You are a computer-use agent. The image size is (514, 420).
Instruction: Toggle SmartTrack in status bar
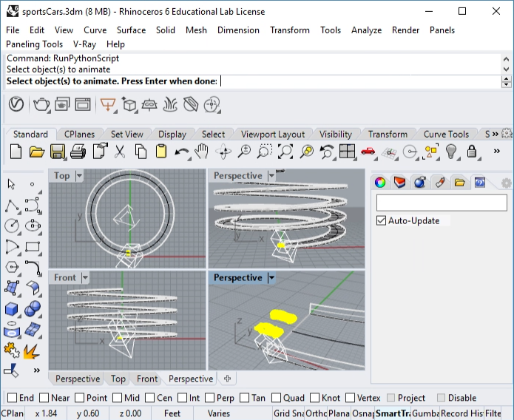[393, 413]
